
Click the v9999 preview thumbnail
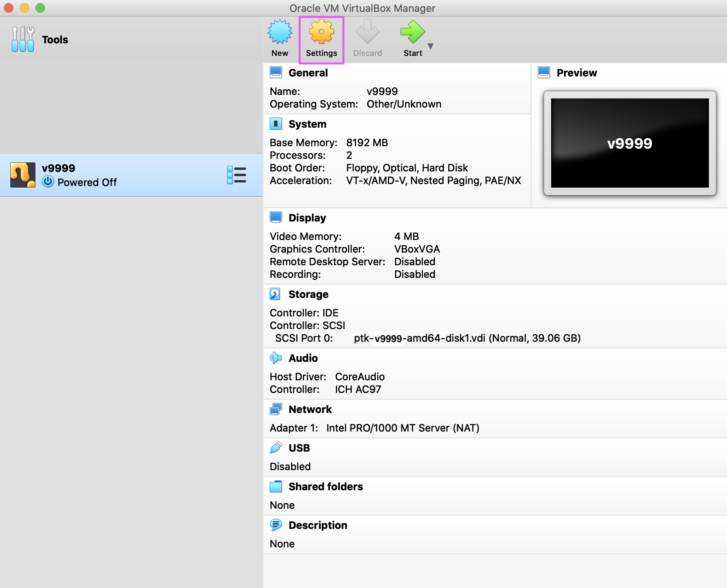point(630,143)
